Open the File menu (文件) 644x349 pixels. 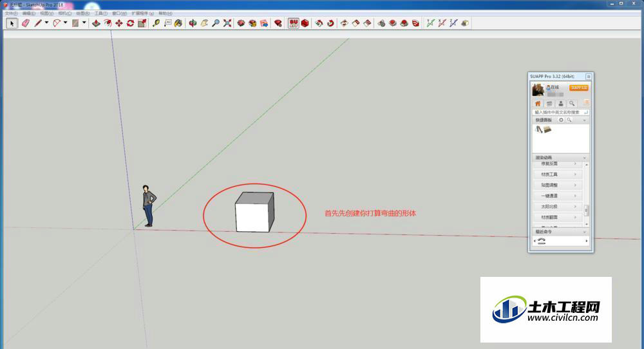pos(11,14)
